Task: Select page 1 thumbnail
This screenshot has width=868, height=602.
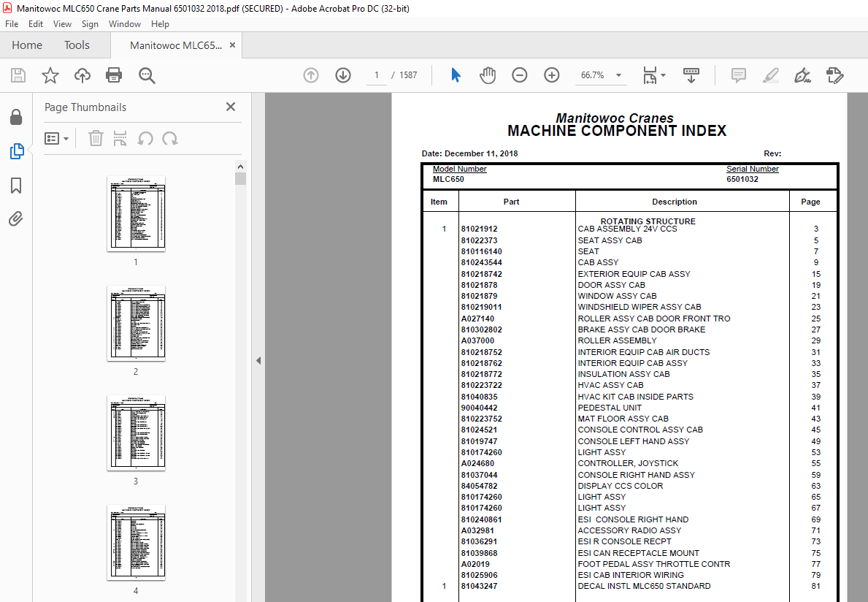Action: [x=137, y=214]
